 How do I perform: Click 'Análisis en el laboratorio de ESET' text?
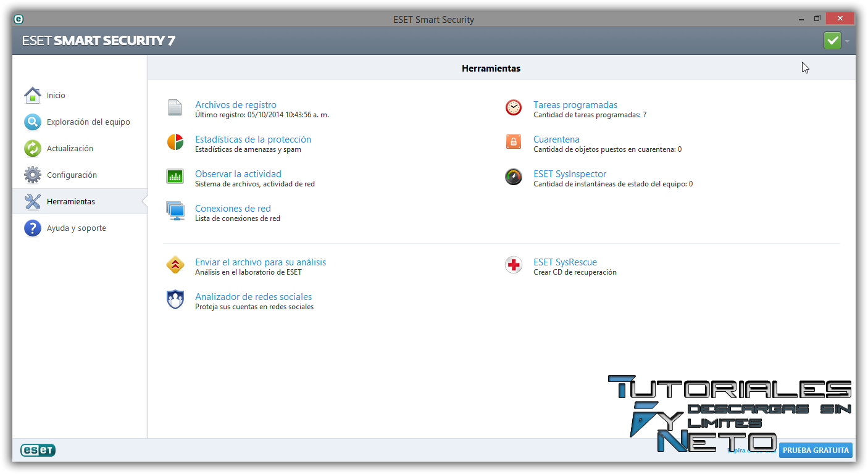click(x=248, y=272)
